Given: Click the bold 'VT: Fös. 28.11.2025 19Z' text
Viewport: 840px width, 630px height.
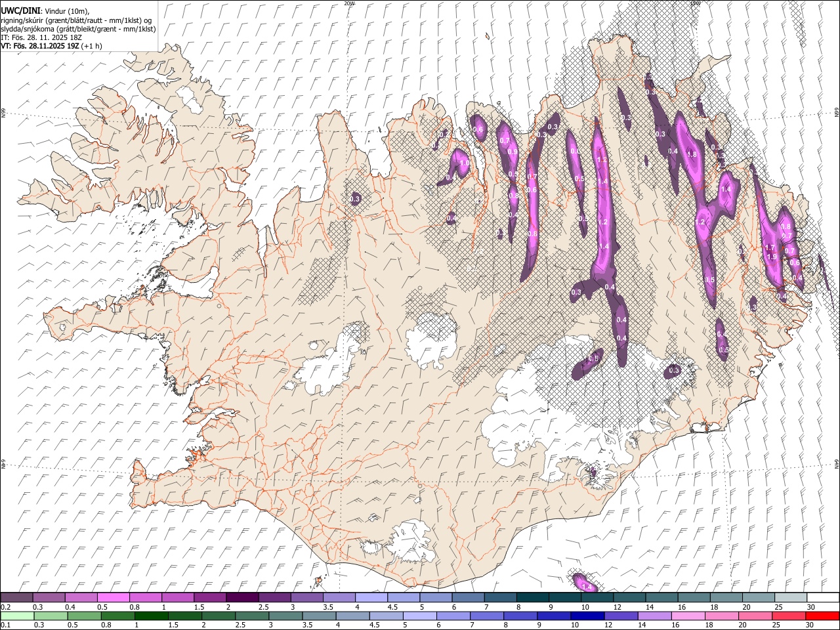Looking at the screenshot, I should (x=39, y=46).
